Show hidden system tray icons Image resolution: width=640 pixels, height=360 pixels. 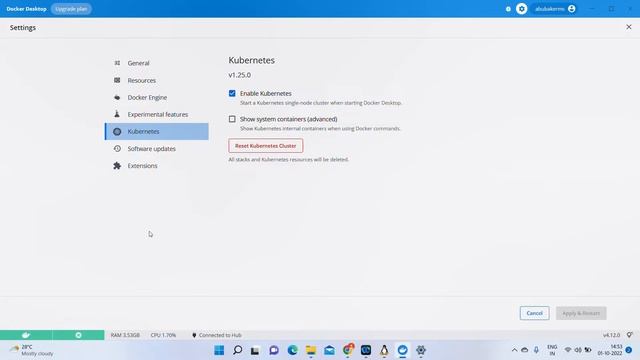point(514,350)
